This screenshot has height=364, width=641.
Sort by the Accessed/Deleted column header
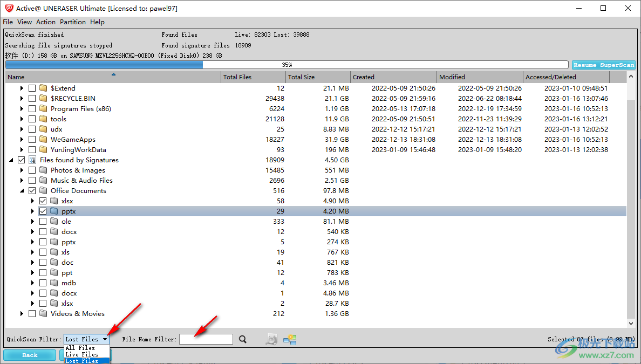(567, 77)
